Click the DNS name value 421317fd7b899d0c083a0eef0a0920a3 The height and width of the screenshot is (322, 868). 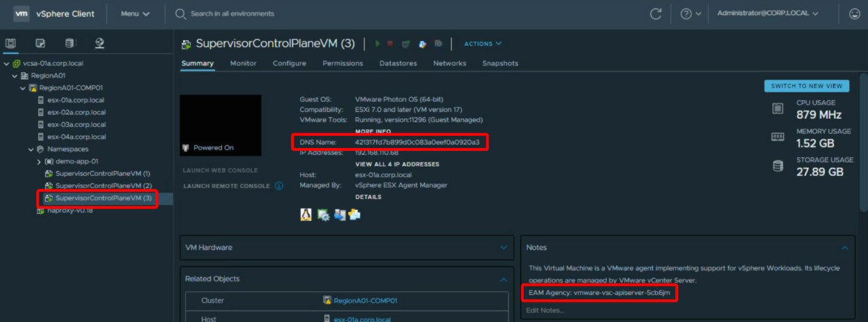coord(417,142)
